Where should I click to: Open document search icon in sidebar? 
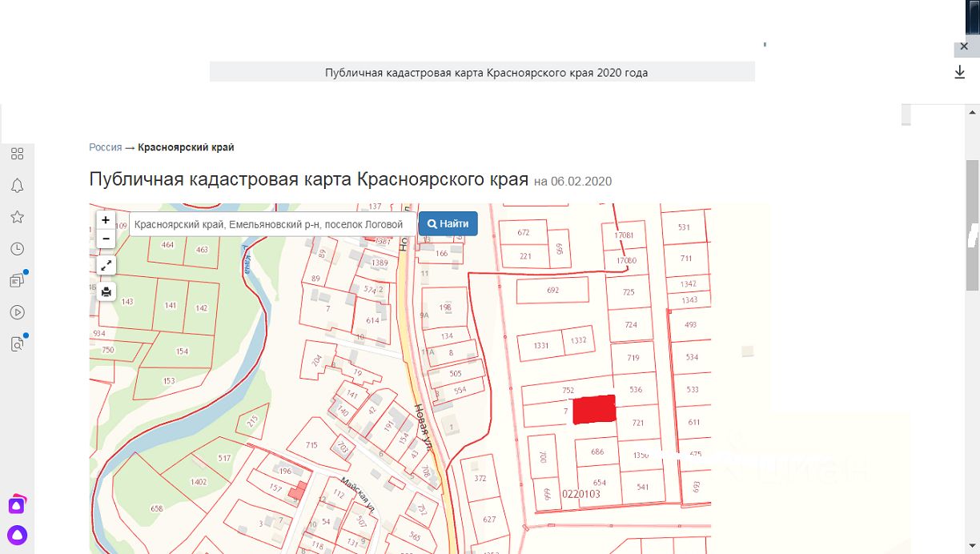[x=17, y=344]
